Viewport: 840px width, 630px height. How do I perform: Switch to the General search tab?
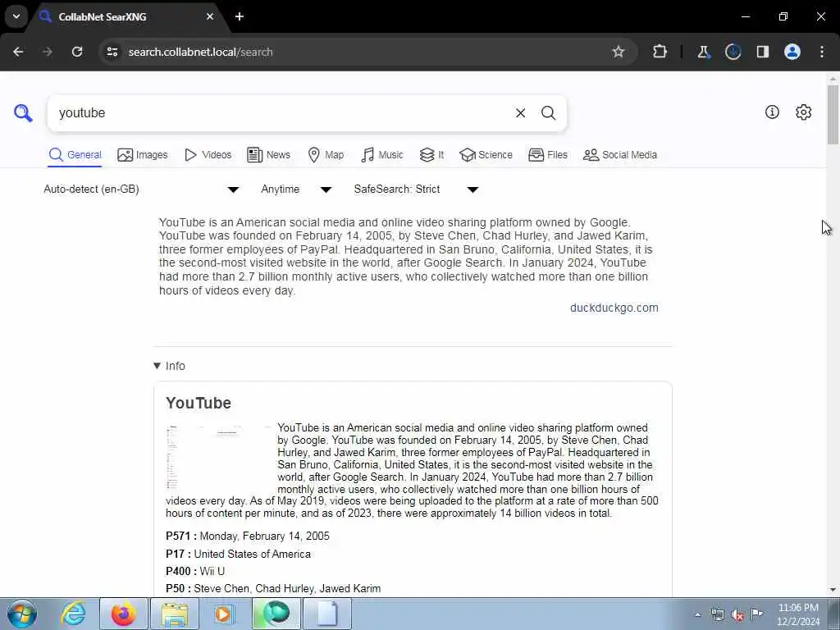75,155
